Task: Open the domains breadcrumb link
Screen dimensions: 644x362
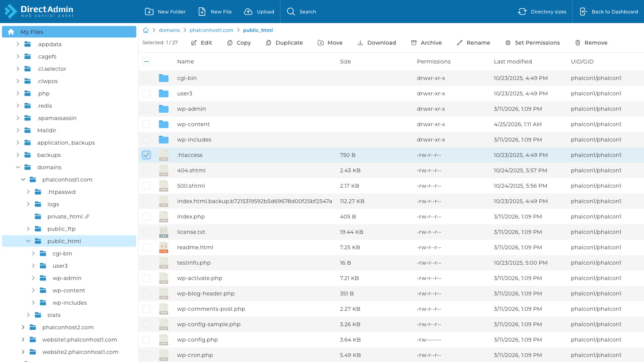Action: click(x=169, y=30)
